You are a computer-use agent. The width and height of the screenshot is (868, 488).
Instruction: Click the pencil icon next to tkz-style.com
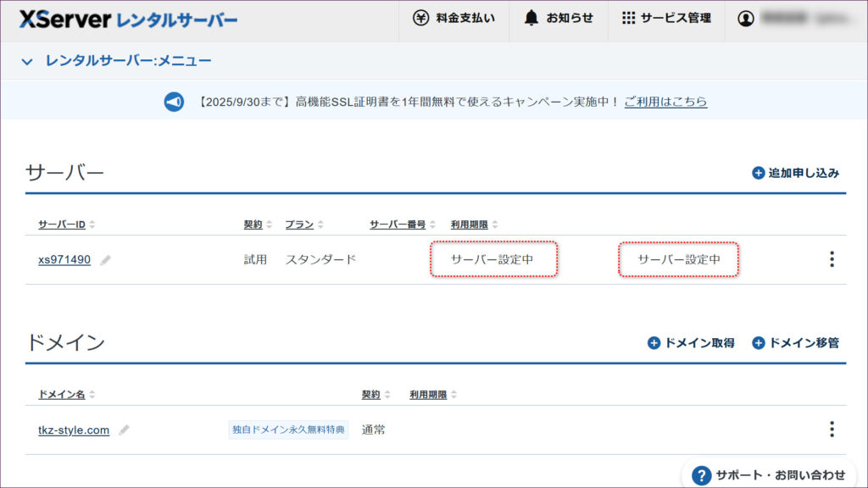tap(124, 430)
